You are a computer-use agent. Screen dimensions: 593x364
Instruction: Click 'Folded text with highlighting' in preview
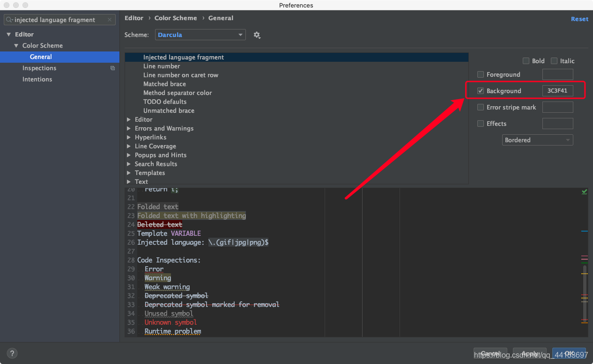pos(192,216)
